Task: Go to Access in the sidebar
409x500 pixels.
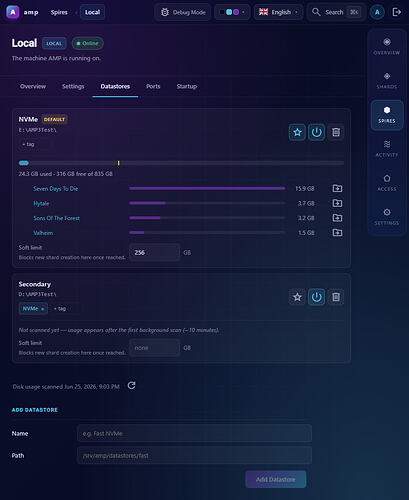Action: tap(387, 183)
